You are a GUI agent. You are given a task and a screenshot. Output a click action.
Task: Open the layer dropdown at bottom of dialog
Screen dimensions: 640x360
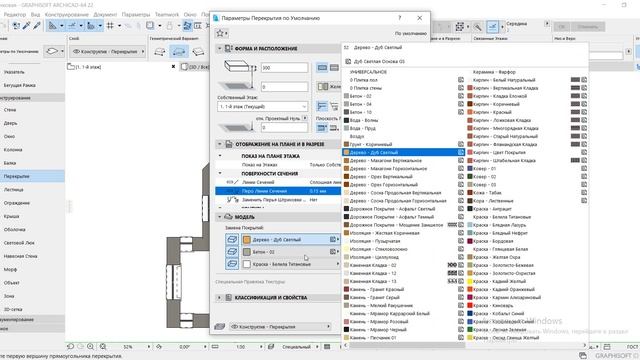(x=281, y=327)
